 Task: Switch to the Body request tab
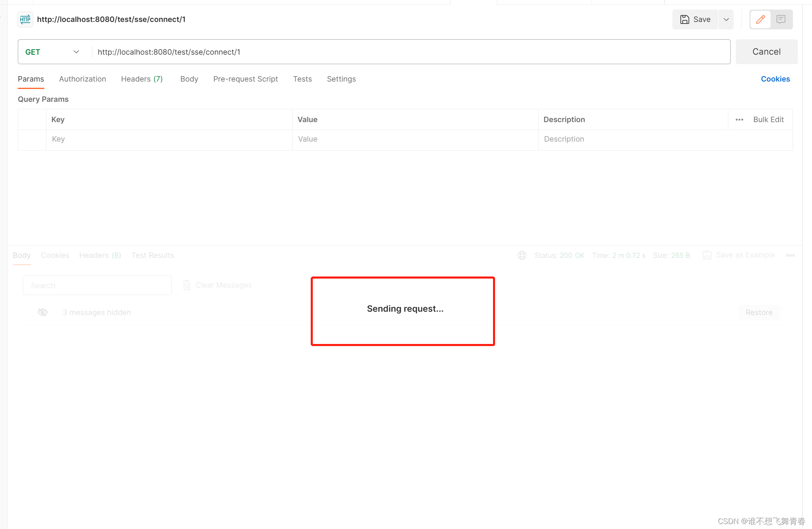[x=189, y=79]
